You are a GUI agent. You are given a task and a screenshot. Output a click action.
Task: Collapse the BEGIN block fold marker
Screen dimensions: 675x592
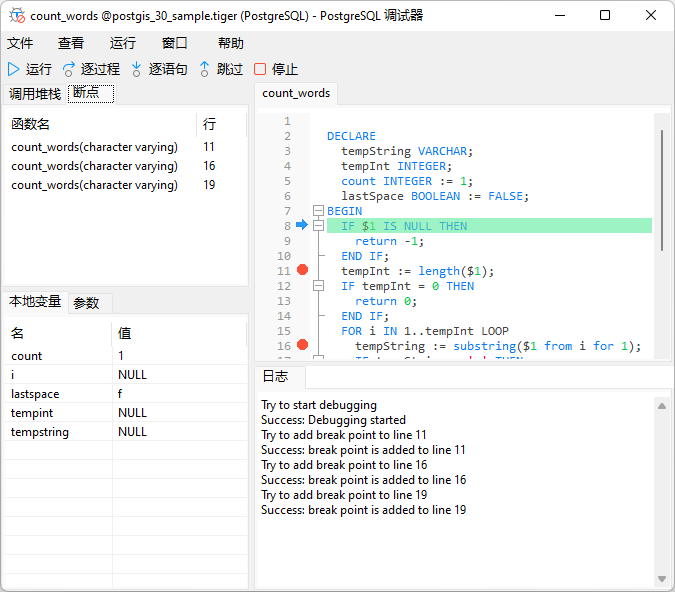click(319, 211)
